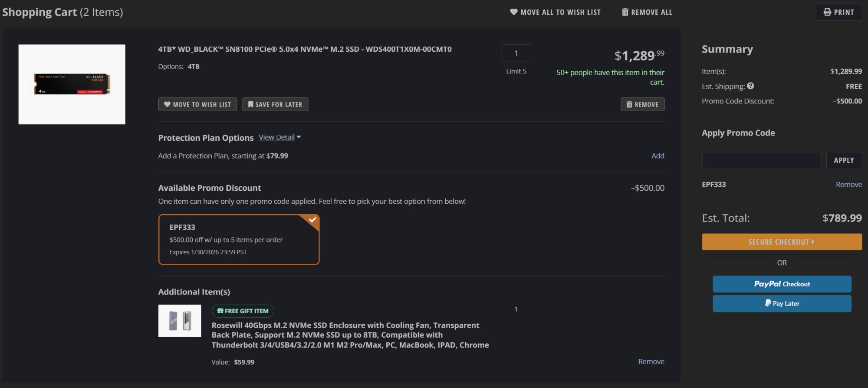Click the $1,289.99 SSD price text
This screenshot has width=868, height=388.
639,55
